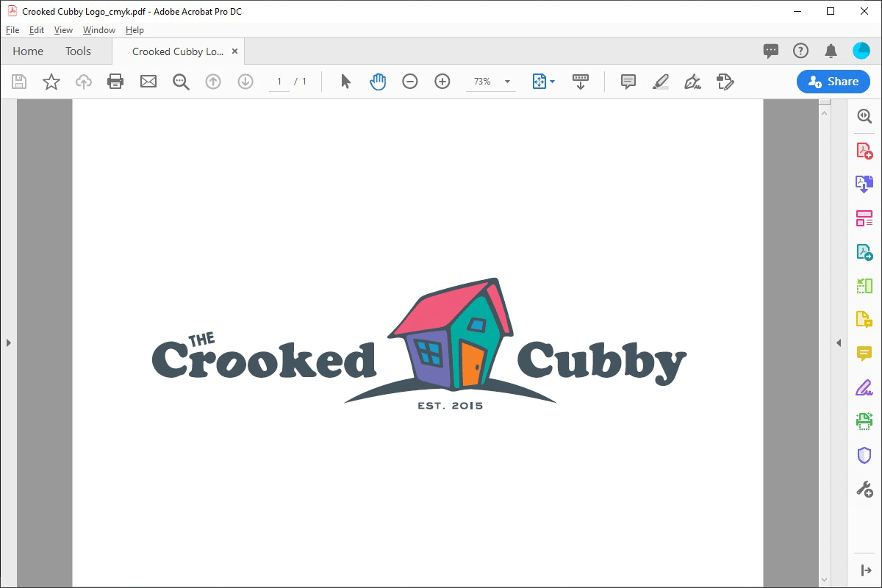
Task: Open the Fill & Sign sidebar tool
Action: pyautogui.click(x=864, y=387)
